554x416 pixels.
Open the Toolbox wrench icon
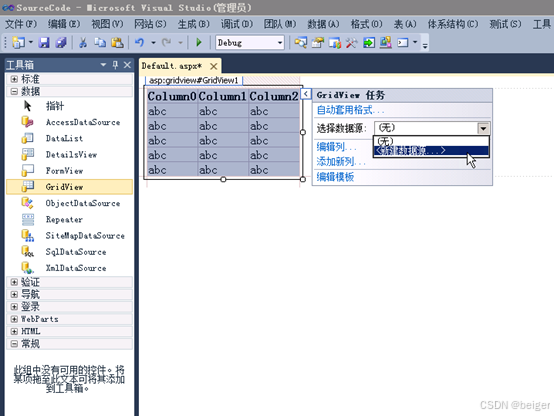pyautogui.click(x=352, y=43)
